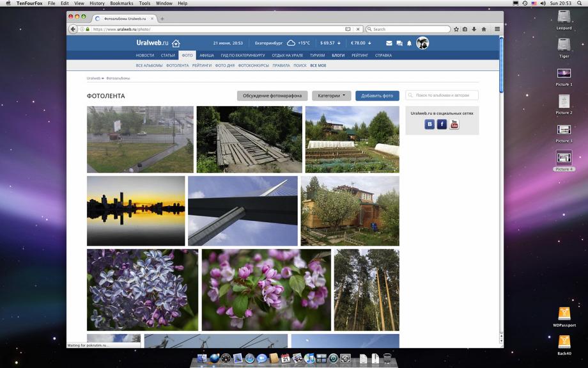Open iCal showing 21 in the Dock
Image resolution: width=588 pixels, height=368 pixels.
(286, 358)
